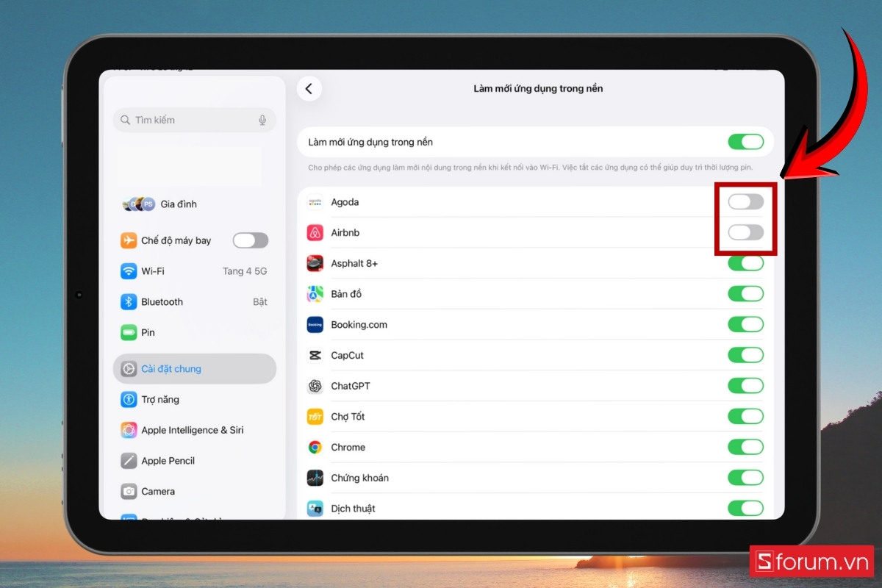Click the Bluetooth icon in sidebar
This screenshot has width=882, height=588.
click(x=129, y=302)
